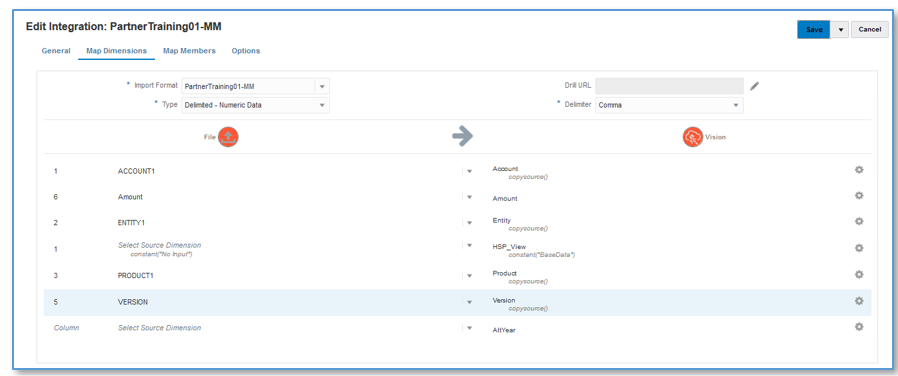Click the gear icon for Product row
The height and width of the screenshot is (376, 898).
pos(858,274)
